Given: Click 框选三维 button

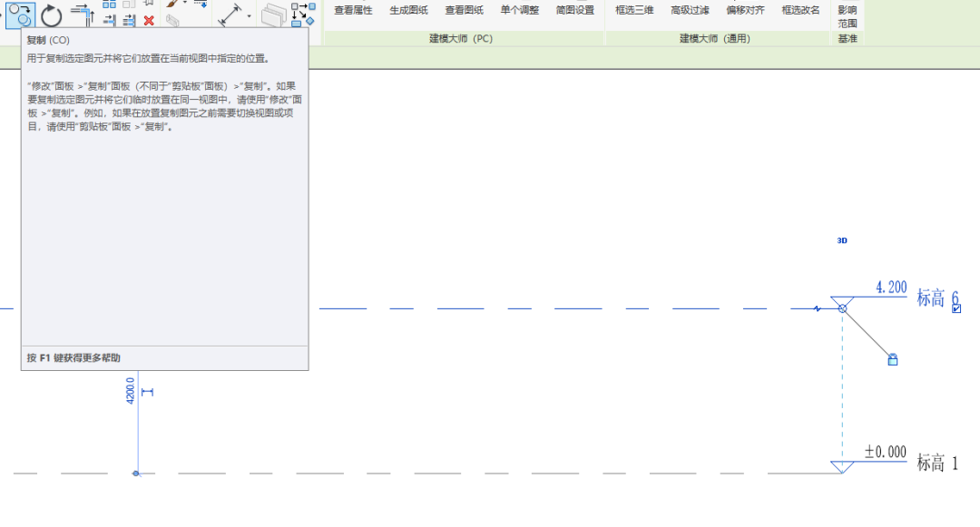Looking at the screenshot, I should pos(634,10).
